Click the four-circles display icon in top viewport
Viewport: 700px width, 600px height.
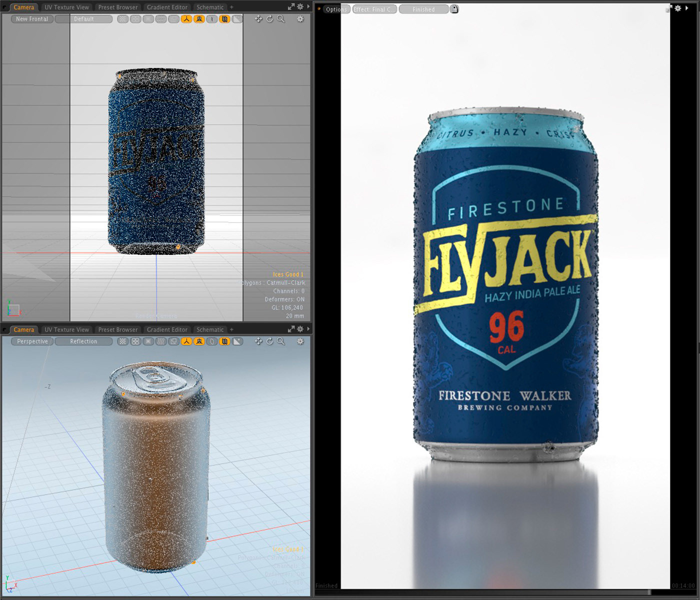(x=135, y=19)
